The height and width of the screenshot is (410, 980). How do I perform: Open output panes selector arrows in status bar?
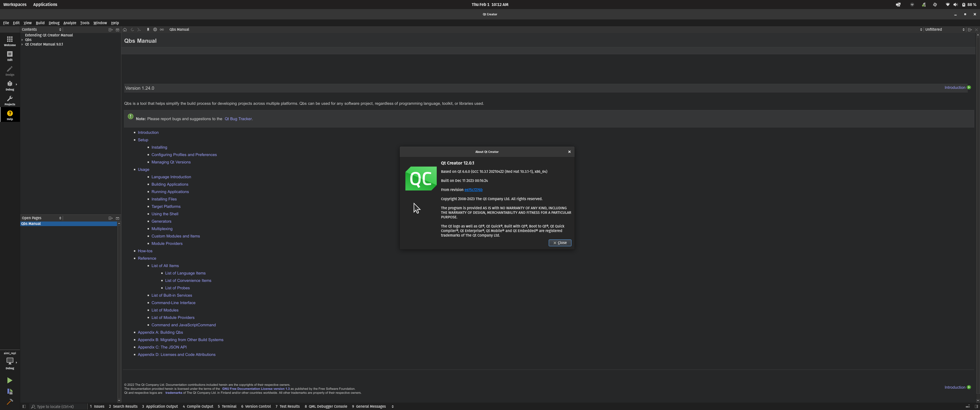[393, 406]
